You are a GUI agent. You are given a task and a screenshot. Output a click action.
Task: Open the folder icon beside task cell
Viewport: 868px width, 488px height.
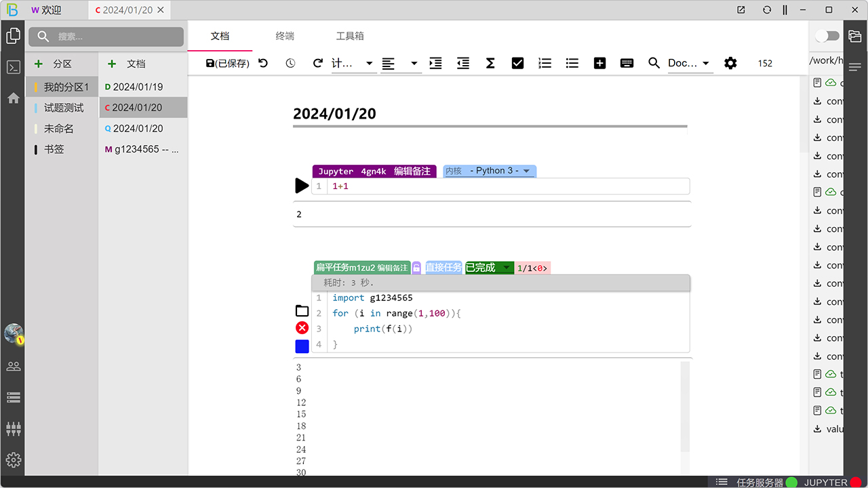point(302,311)
